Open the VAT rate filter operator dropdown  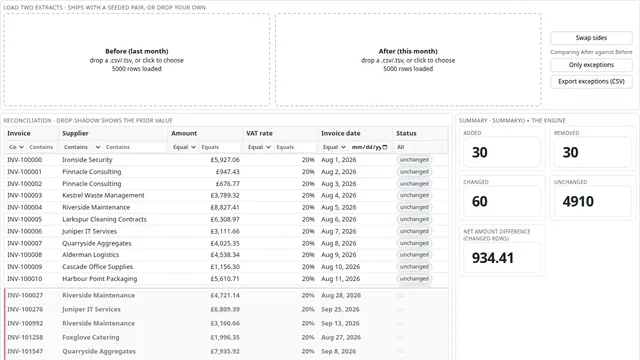[259, 147]
